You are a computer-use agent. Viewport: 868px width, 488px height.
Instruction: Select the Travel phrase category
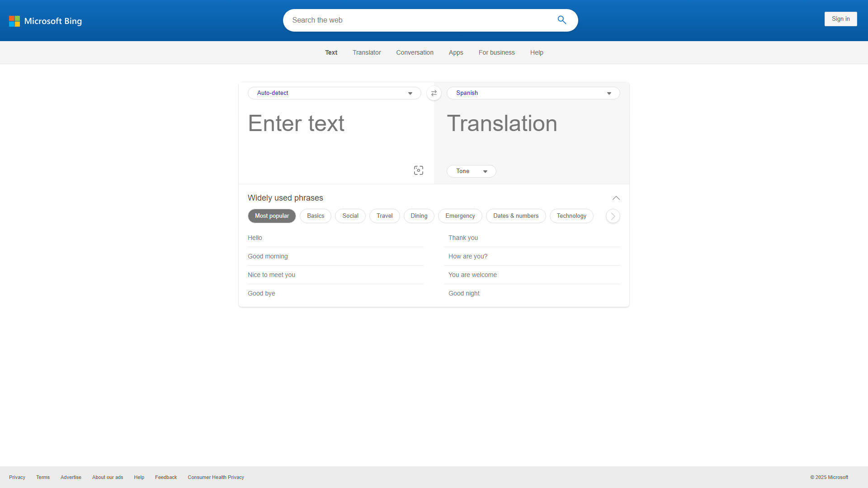[384, 216]
